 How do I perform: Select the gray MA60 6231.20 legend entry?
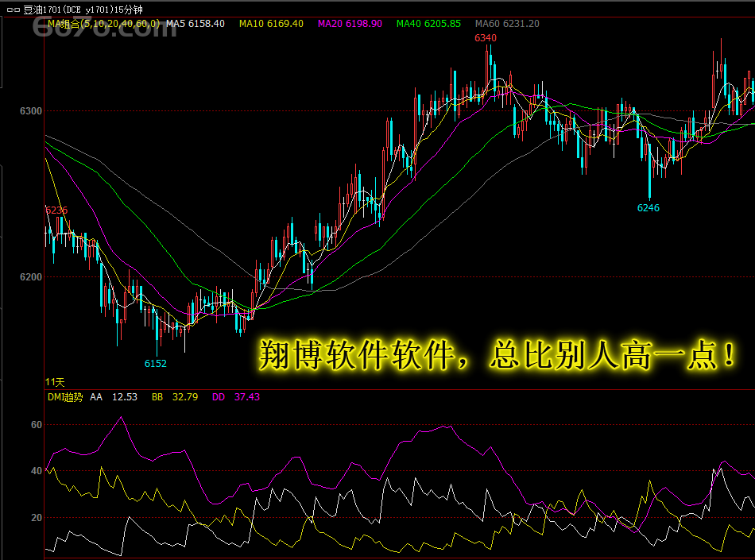(507, 24)
